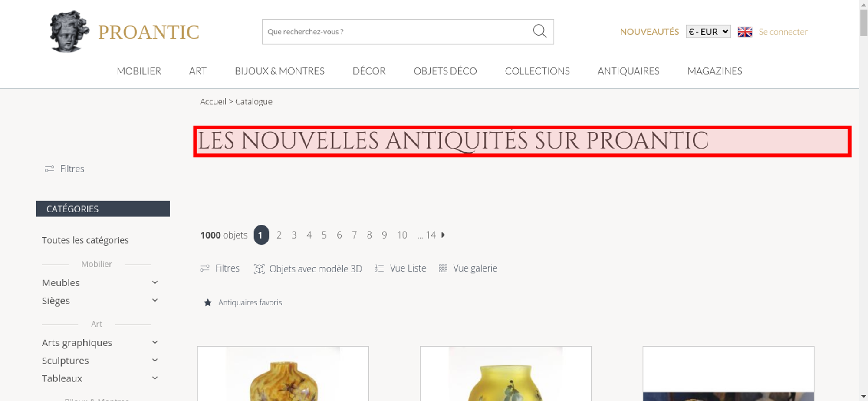This screenshot has height=401, width=868.
Task: Open the first yellow vase thumbnail
Action: click(x=283, y=374)
